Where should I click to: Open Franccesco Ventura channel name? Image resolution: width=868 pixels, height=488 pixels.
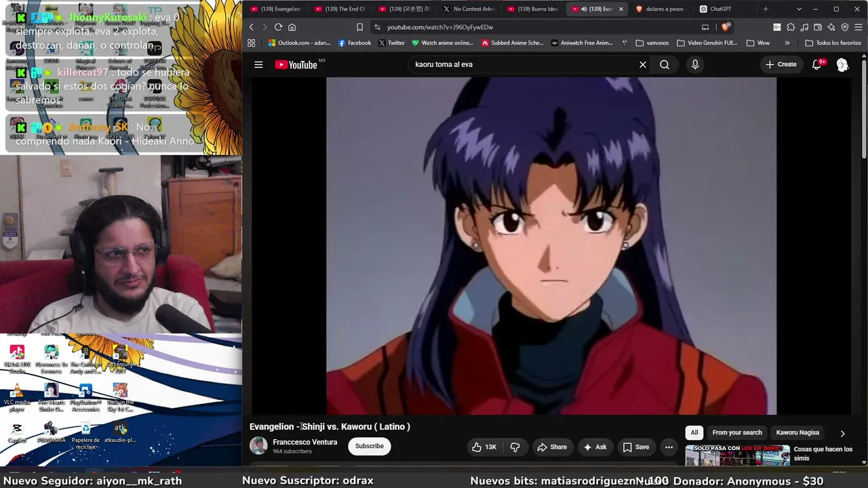304,442
